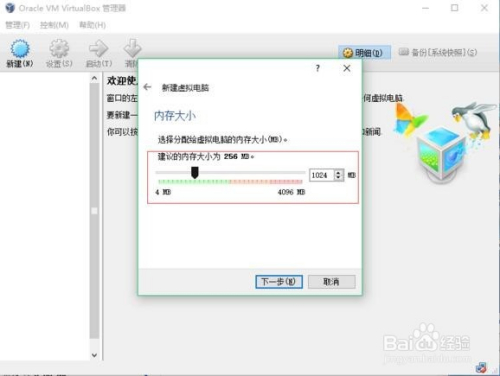Switch to the 明细(D) details tab

pyautogui.click(x=364, y=53)
